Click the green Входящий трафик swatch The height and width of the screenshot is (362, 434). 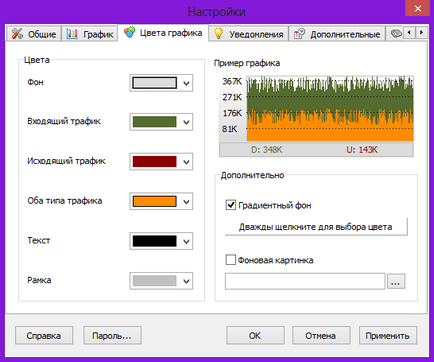(154, 122)
